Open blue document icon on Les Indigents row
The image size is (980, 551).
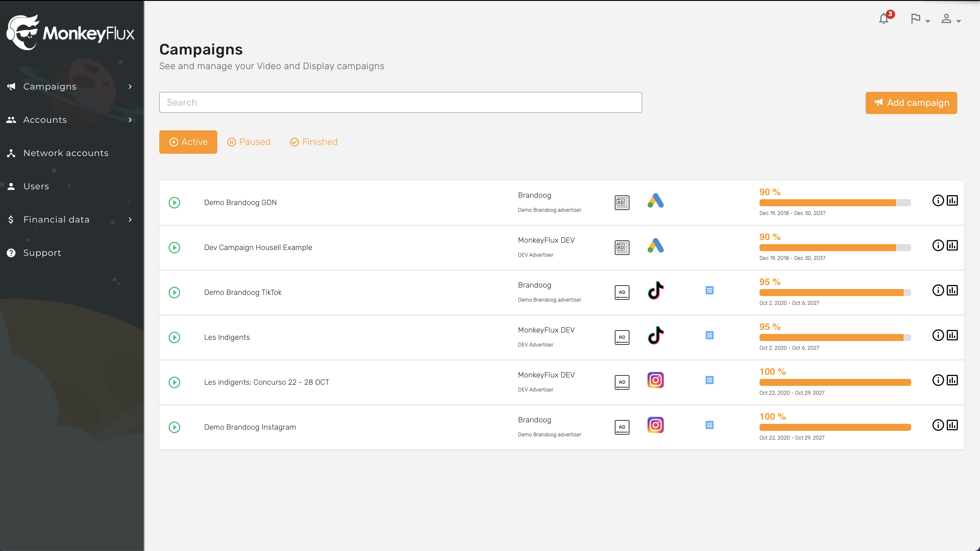coord(710,335)
